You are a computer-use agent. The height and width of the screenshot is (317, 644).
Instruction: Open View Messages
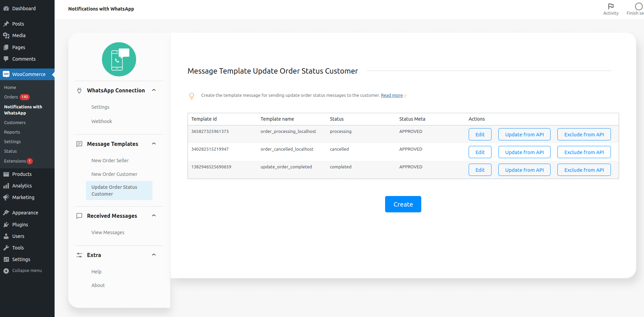[108, 232]
